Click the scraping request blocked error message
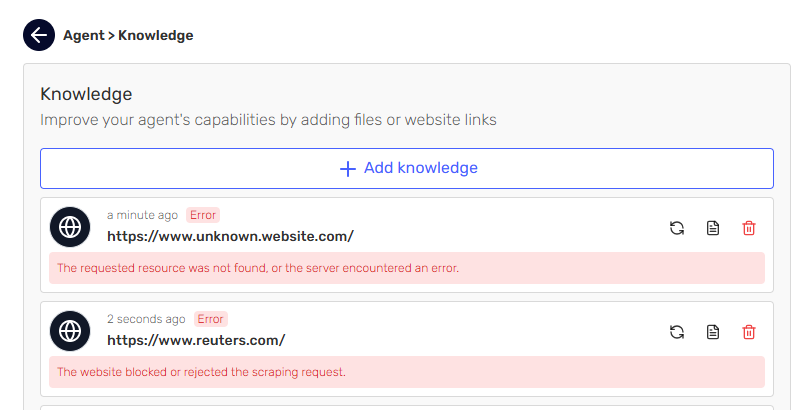The image size is (793, 410). (x=201, y=372)
